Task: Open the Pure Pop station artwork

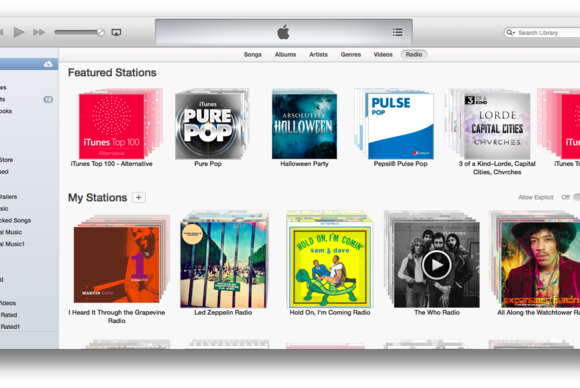Action: (x=208, y=126)
